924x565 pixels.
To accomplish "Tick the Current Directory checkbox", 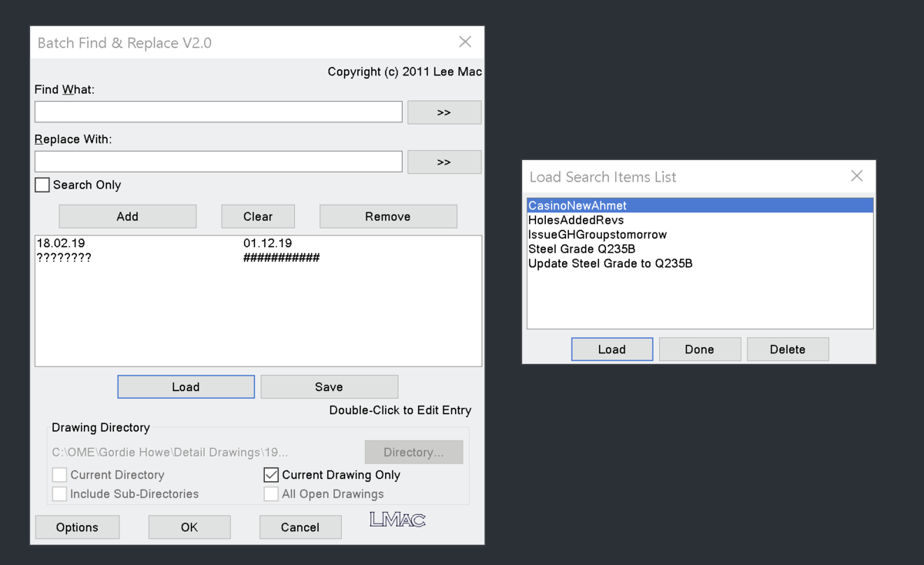I will (59, 475).
